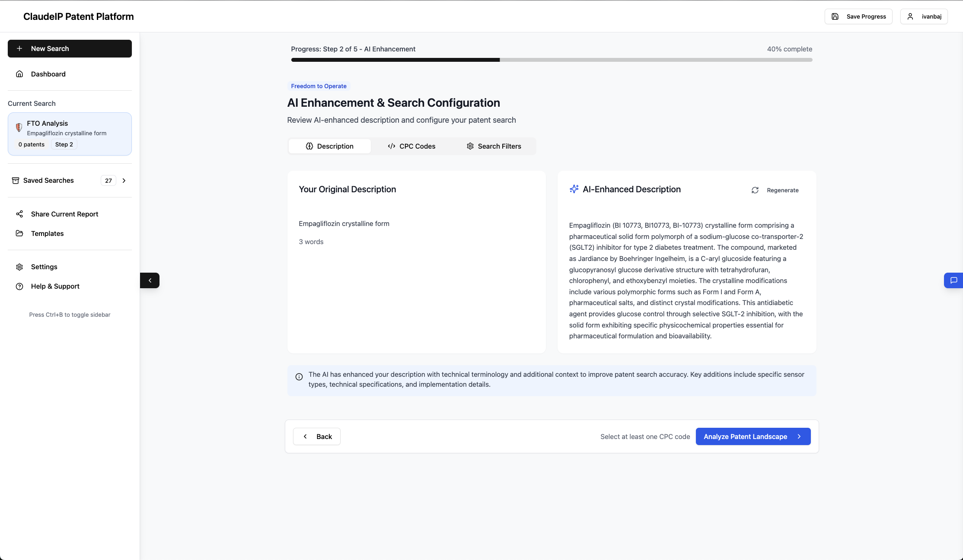
Task: Open the feedback chat bubble on the right edge
Action: [953, 280]
